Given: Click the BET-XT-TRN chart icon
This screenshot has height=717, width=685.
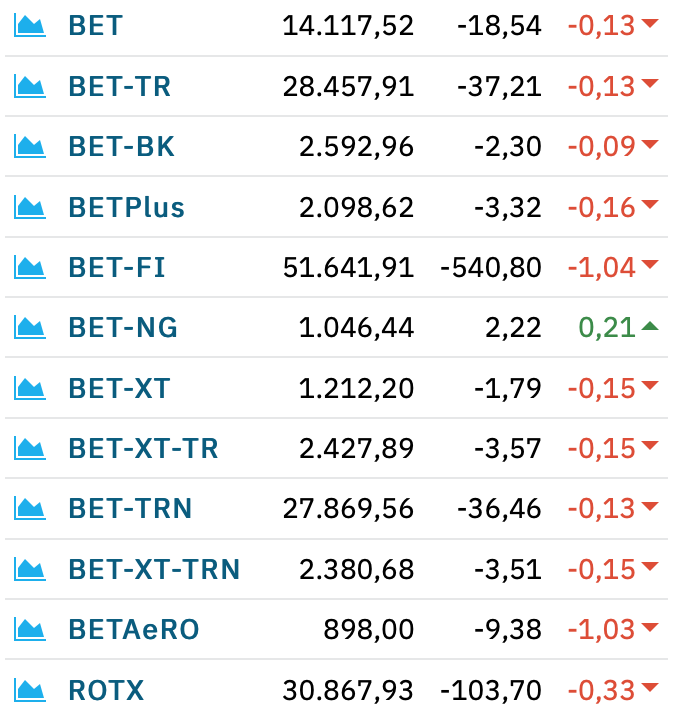Looking at the screenshot, I should click(x=30, y=569).
